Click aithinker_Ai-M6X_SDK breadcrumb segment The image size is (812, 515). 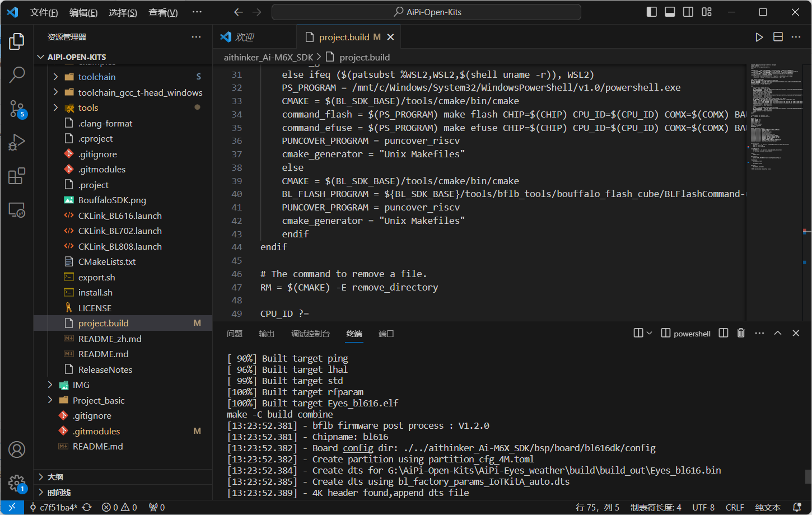pyautogui.click(x=268, y=57)
